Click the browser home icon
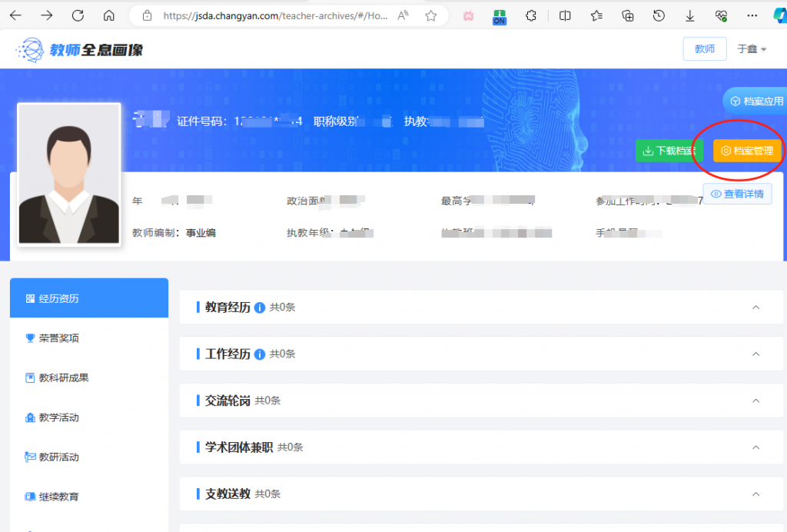787x532 pixels. (108, 15)
